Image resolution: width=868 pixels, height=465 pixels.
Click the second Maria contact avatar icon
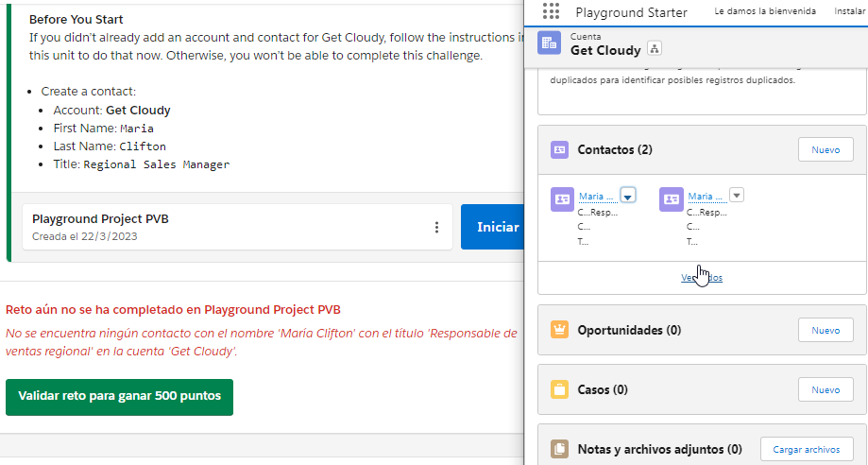pos(672,198)
